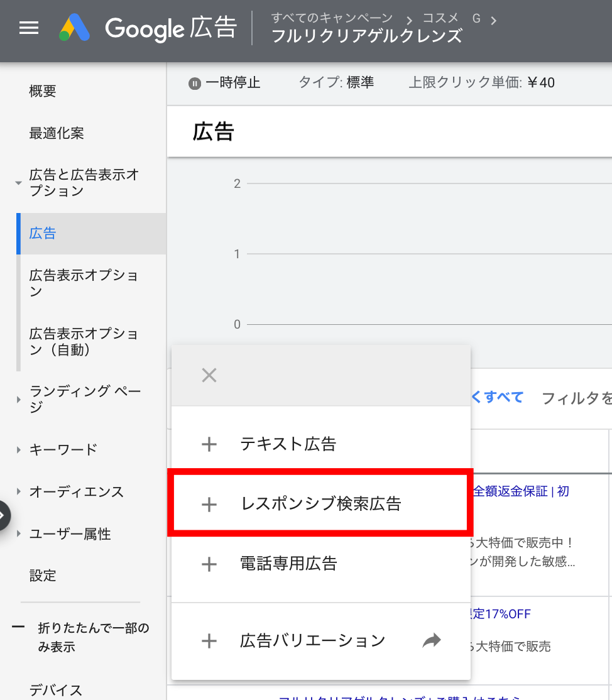Click the minus icon beside 折りたたんで一部のみ表示

pyautogui.click(x=18, y=627)
